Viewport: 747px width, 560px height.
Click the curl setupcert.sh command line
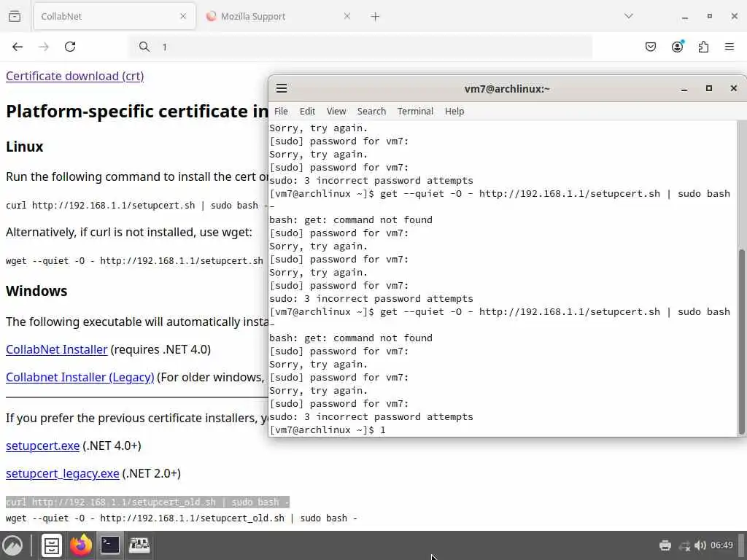(x=137, y=205)
